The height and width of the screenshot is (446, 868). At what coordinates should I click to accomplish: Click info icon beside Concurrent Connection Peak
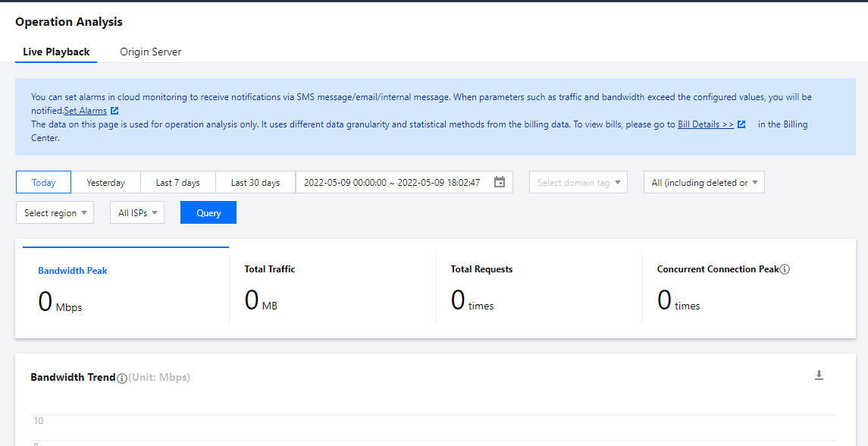point(785,269)
